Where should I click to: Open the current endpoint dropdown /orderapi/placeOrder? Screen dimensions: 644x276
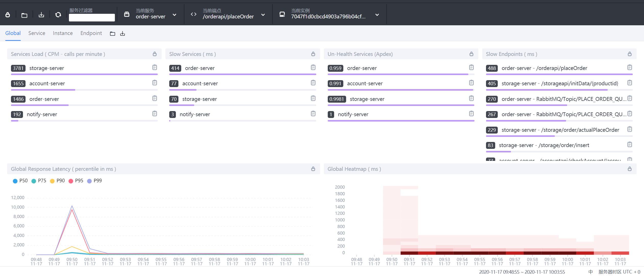point(228,14)
